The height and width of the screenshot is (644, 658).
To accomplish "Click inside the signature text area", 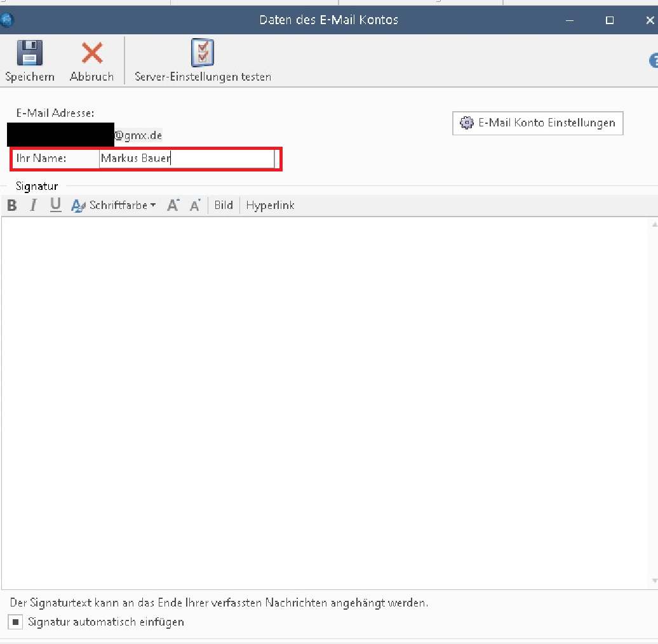I will coord(326,403).
